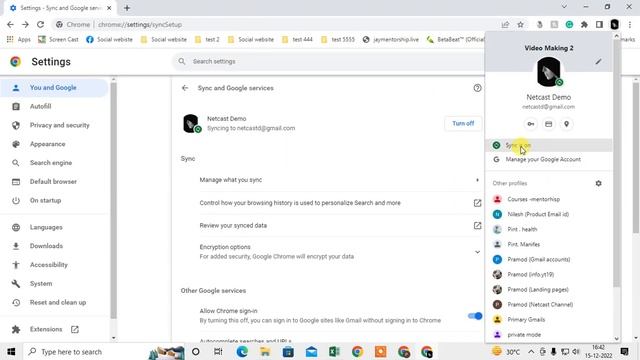The height and width of the screenshot is (360, 640).
Task: Open the Screen Cast bookmark
Action: click(58, 40)
